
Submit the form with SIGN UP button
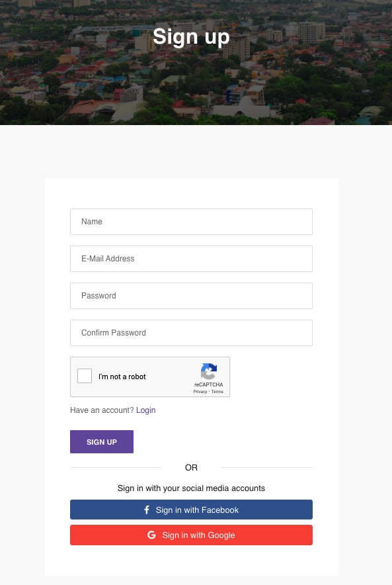[x=102, y=442]
